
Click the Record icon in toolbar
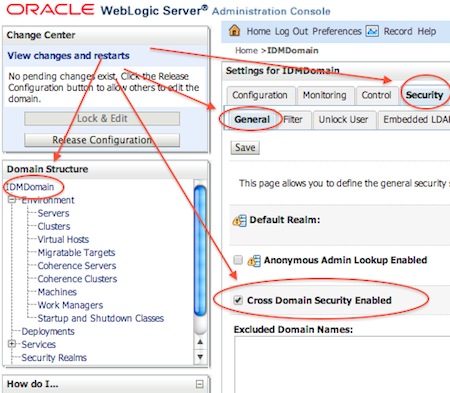[372, 31]
